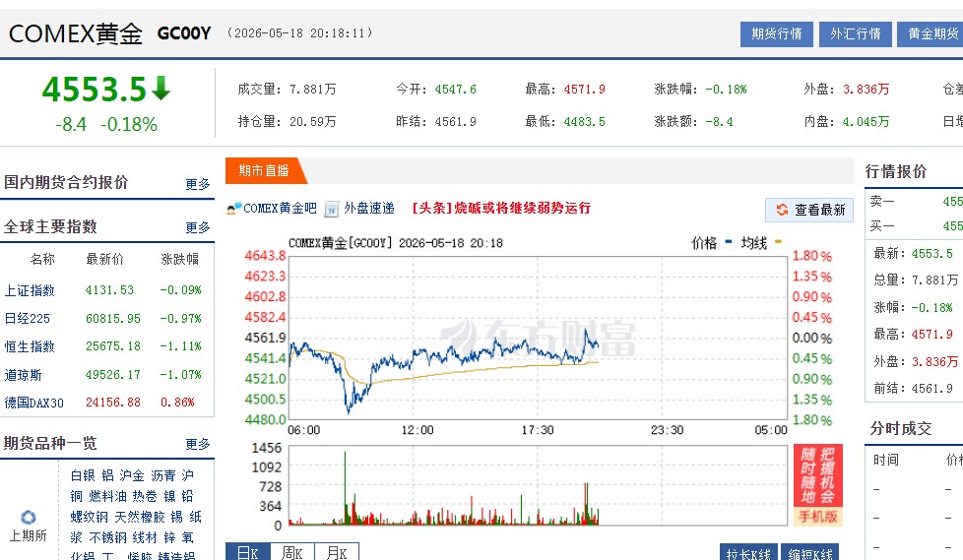The image size is (963, 560).
Task: Click the 最高 value 4571.9 in header
Action: [x=585, y=90]
